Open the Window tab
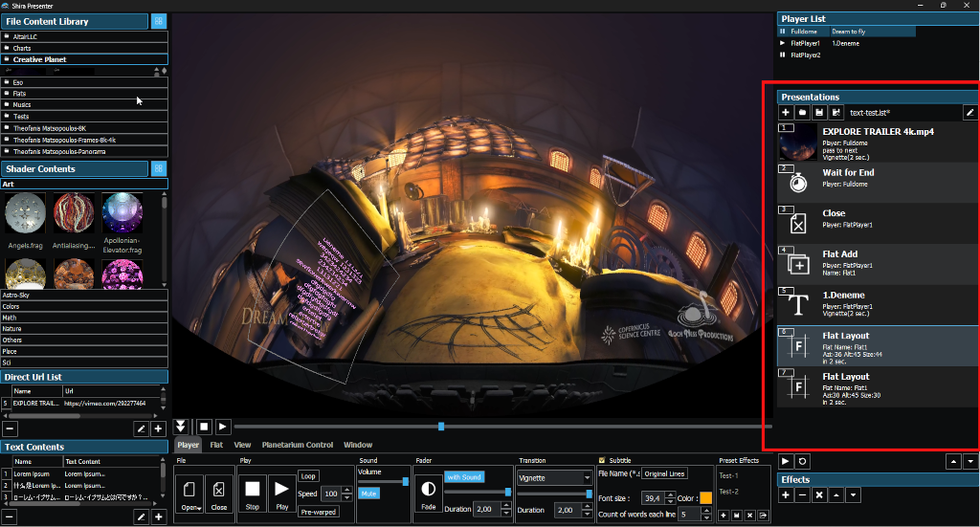 (x=358, y=445)
